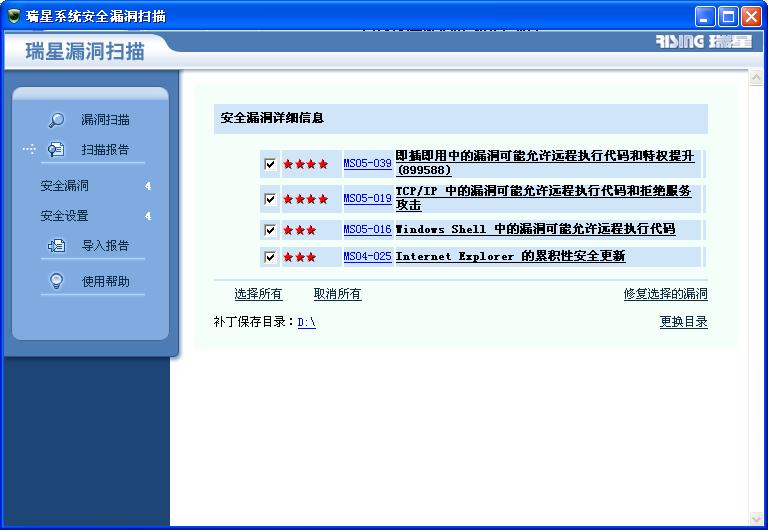Uncheck the MS05-039 vulnerability checkbox
768x530 pixels.
coord(270,164)
